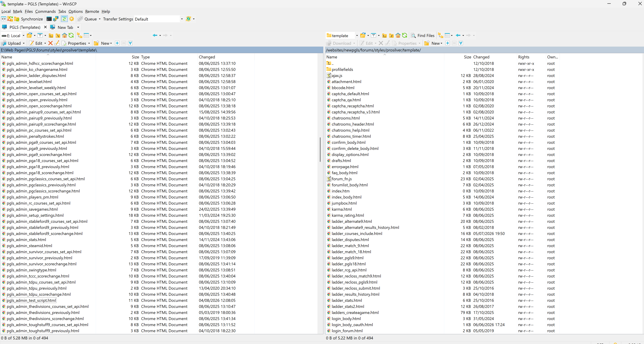Viewport: 644px width, 344px height.
Task: Click local panel open directory icon
Action: 29,35
